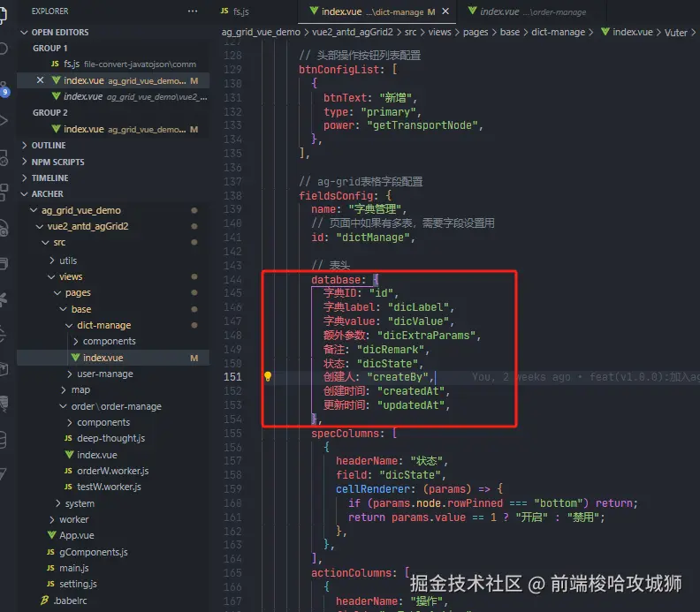This screenshot has height=612, width=700.
Task: Click the Vue icon of order-manage index.vue file
Action: (x=69, y=455)
